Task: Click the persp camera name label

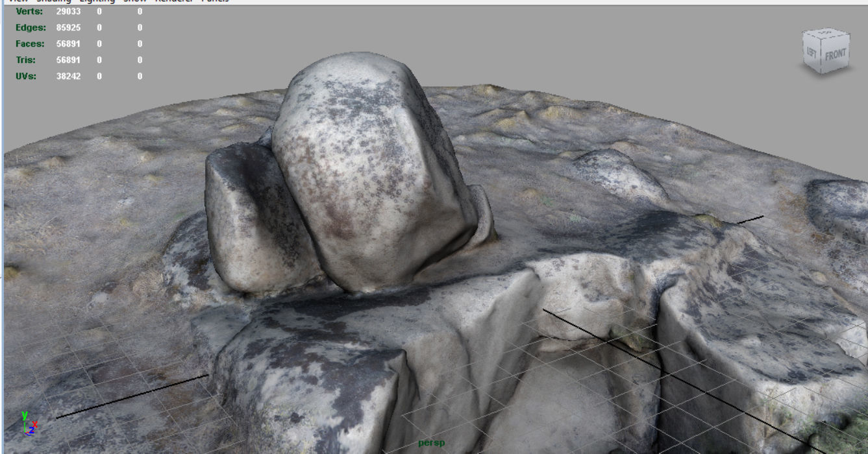Action: [432, 443]
